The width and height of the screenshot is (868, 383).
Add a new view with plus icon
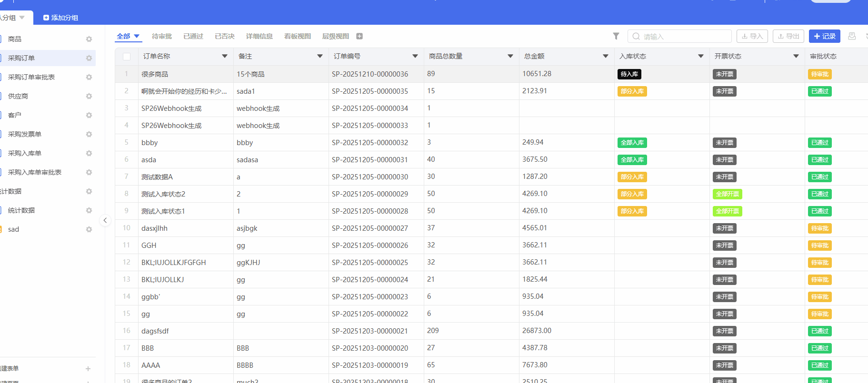click(x=359, y=36)
